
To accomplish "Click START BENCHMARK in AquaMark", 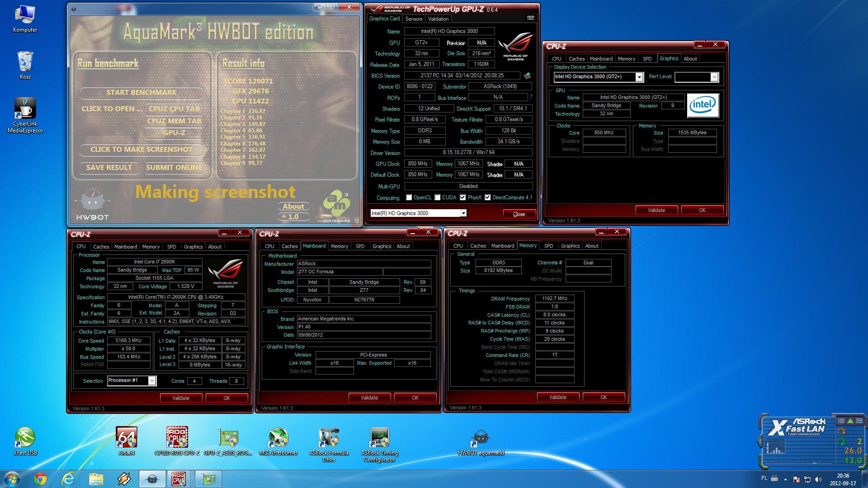I will coord(142,92).
